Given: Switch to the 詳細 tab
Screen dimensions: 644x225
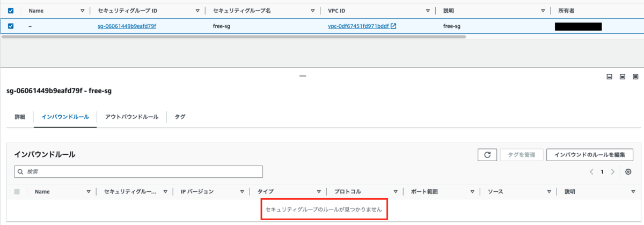Looking at the screenshot, I should coord(20,117).
